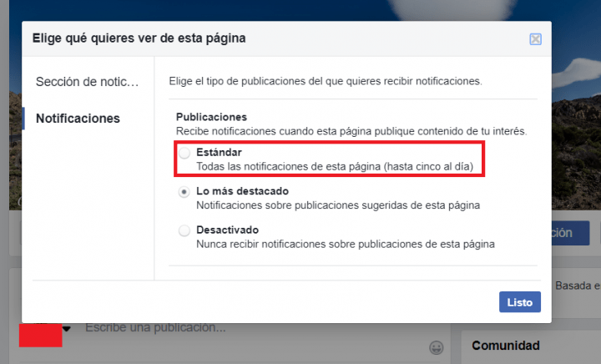
Task: Click the Escribe una publicación field
Action: 155,327
